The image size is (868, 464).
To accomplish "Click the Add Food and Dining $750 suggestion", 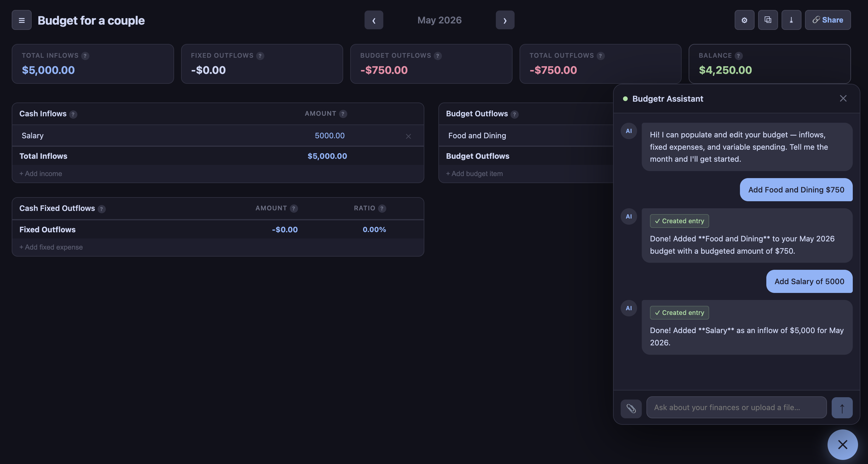I will pyautogui.click(x=796, y=190).
